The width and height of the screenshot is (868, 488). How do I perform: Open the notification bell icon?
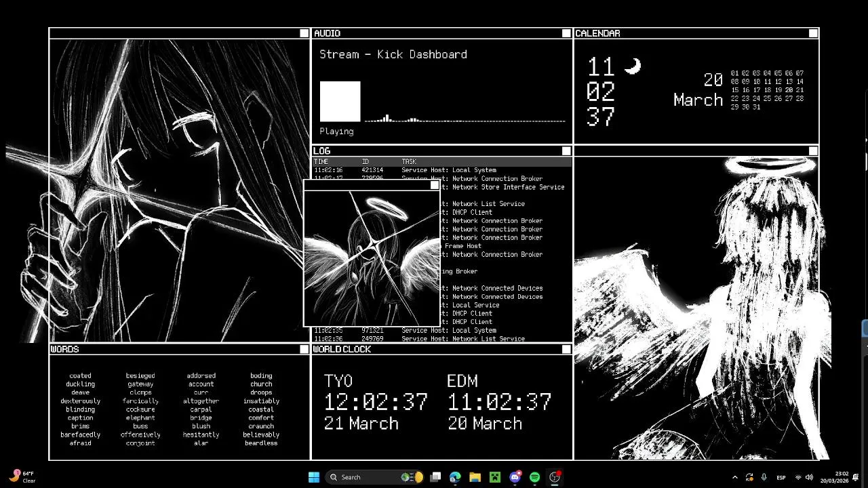856,477
